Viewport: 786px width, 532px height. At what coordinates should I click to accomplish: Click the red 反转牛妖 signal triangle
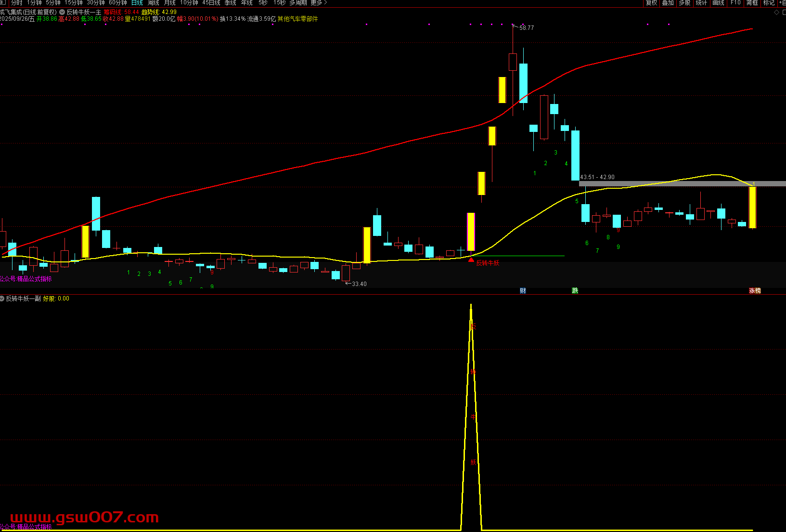pos(471,260)
